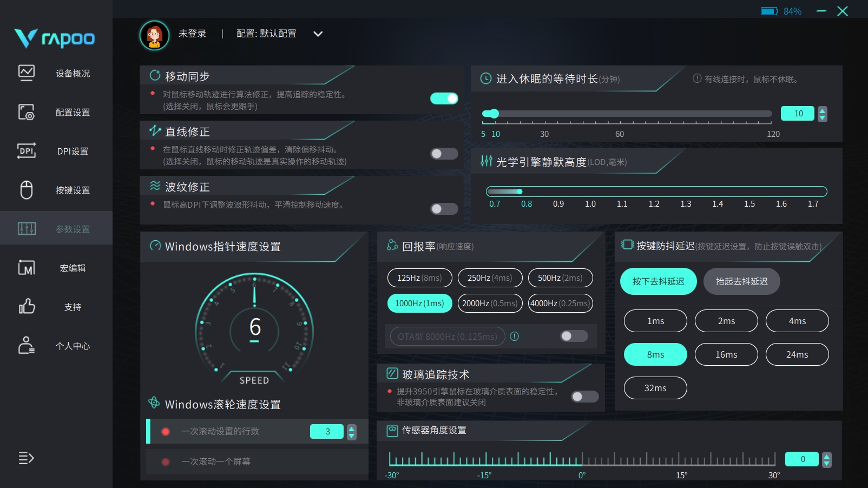Enable the 直线修正 toggle switch
The image size is (868, 488).
pyautogui.click(x=444, y=154)
